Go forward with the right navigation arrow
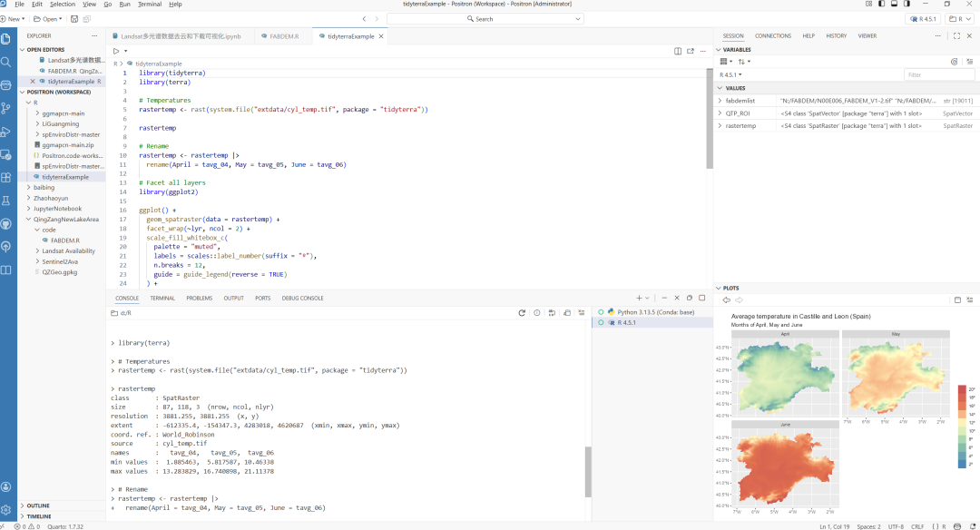The height and width of the screenshot is (530, 980). [x=377, y=19]
